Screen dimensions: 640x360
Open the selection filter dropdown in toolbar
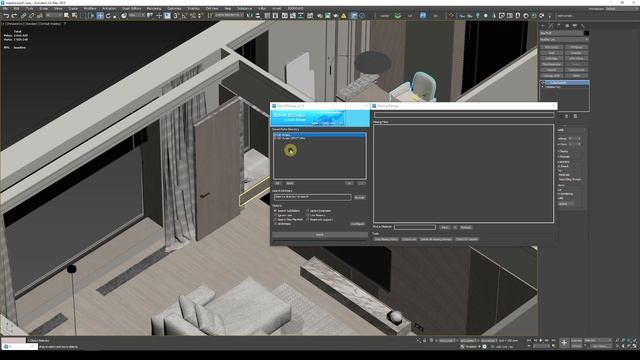point(54,16)
